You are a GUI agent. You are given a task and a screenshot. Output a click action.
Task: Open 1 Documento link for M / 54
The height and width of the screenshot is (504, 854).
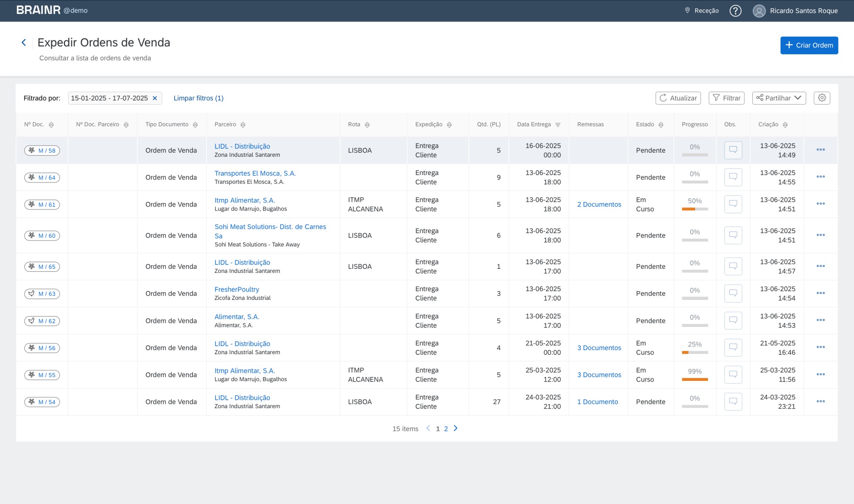coord(597,402)
